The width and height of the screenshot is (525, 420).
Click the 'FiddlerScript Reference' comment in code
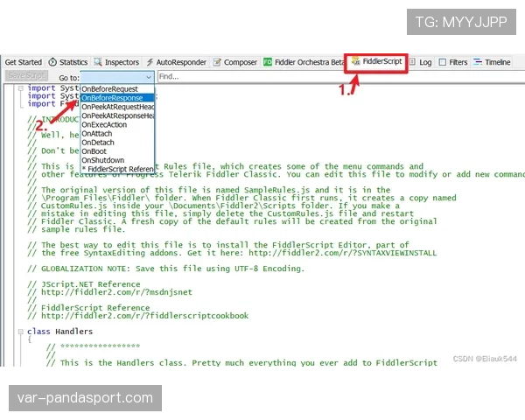click(x=88, y=308)
